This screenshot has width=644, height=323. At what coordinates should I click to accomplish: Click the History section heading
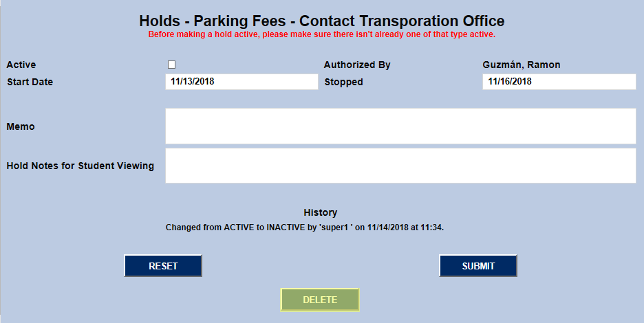tap(320, 212)
